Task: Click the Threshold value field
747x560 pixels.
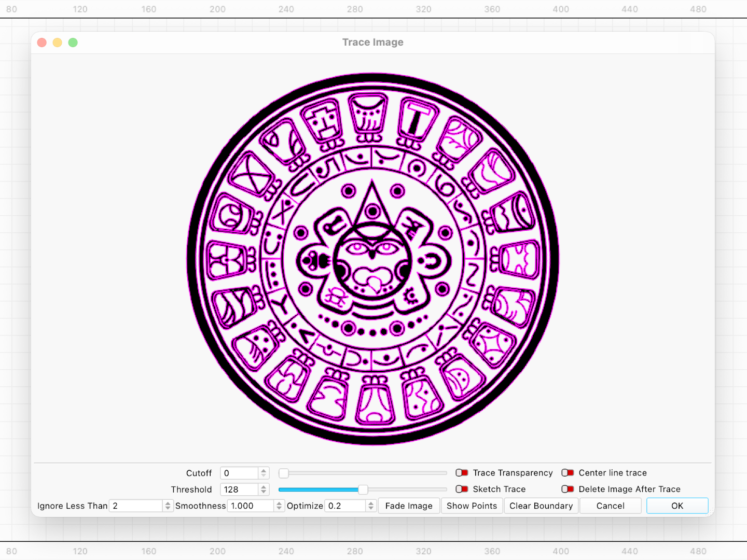Action: 239,489
